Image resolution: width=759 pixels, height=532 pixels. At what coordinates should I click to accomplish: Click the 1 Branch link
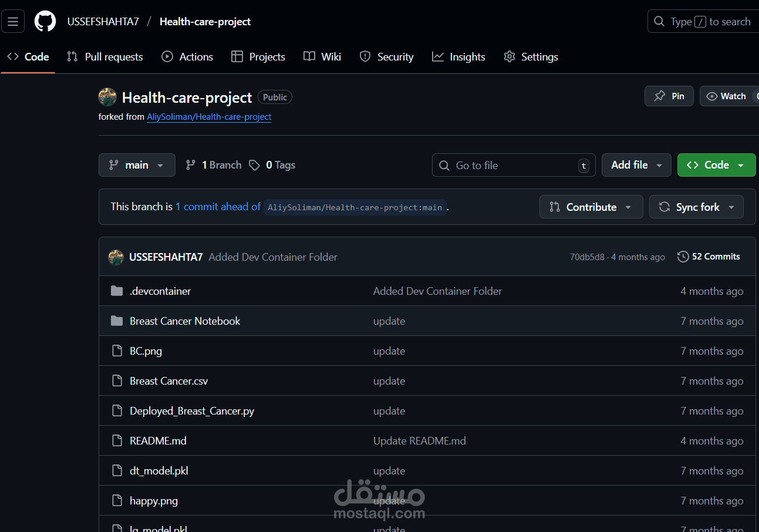[x=214, y=165]
